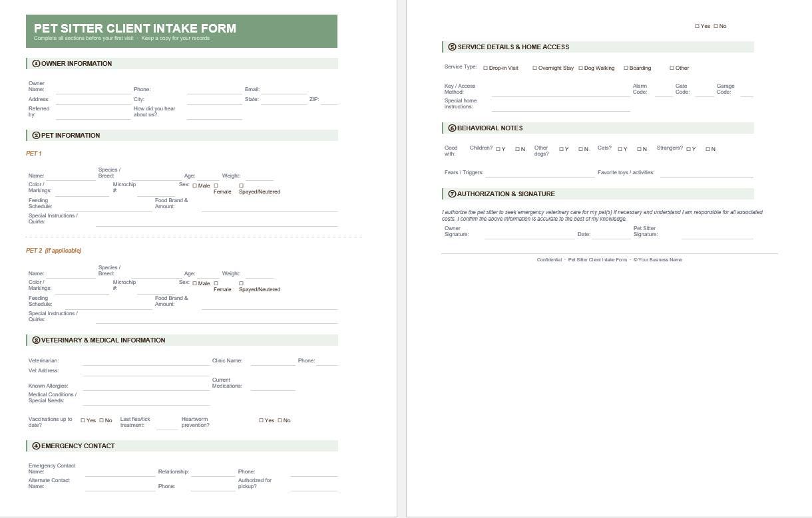Tick the Female checkbox under Pet 2
The height and width of the screenshot is (518, 812).
(216, 283)
